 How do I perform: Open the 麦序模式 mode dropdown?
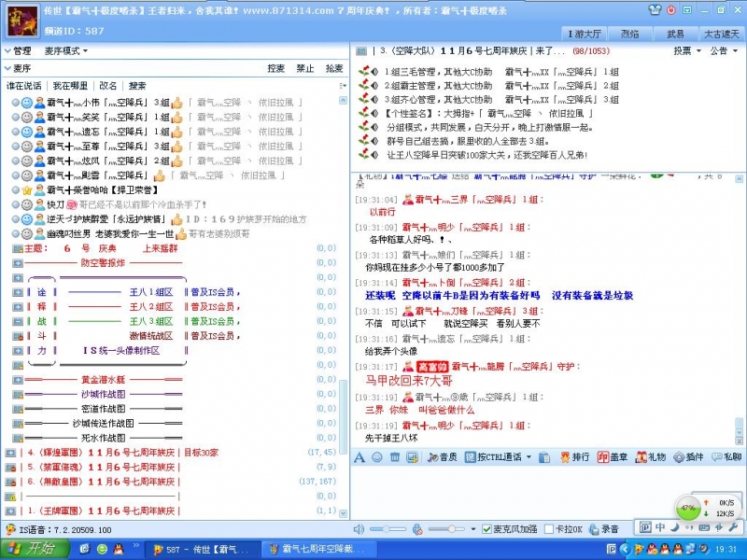(x=67, y=50)
